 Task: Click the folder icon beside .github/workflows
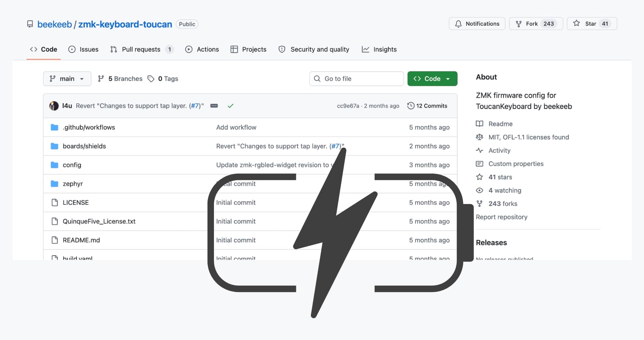coord(54,127)
